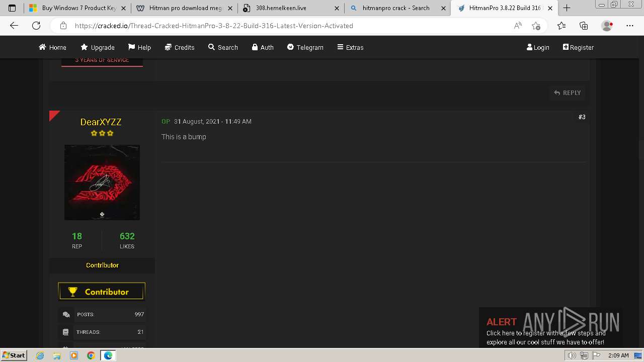The height and width of the screenshot is (362, 644).
Task: Toggle read aloud icon in address bar
Action: click(518, 26)
